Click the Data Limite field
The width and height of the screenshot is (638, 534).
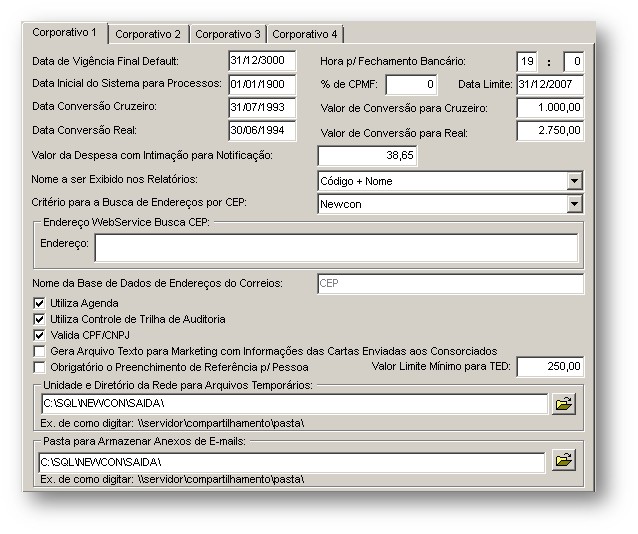pyautogui.click(x=550, y=85)
